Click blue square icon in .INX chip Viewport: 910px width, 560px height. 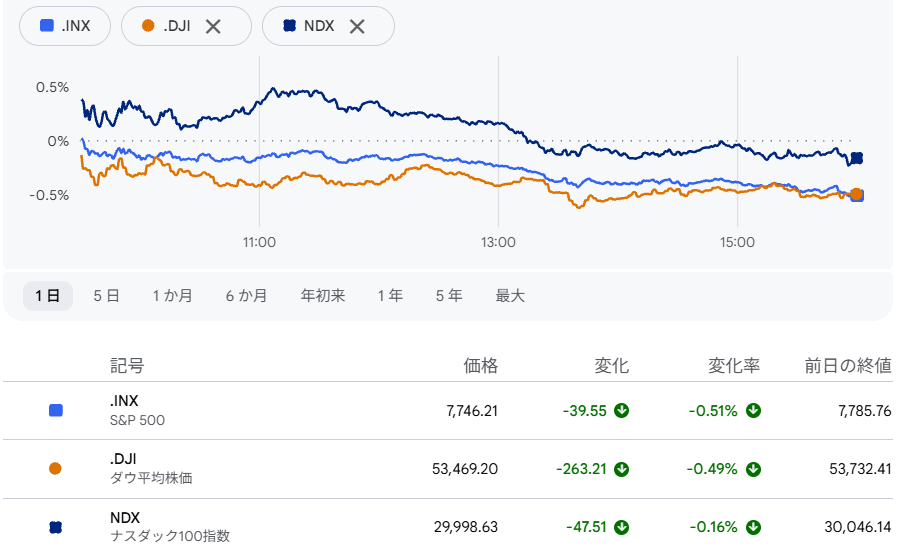point(46,26)
